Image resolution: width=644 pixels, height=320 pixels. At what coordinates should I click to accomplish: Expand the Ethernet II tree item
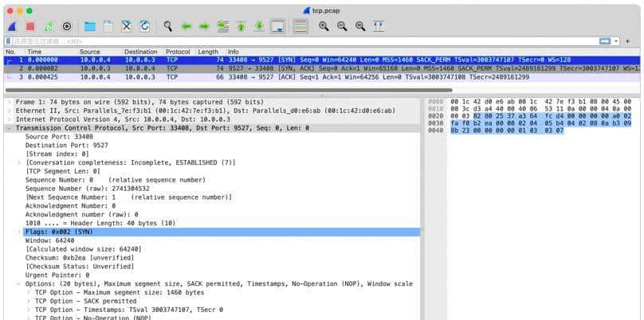[9, 111]
